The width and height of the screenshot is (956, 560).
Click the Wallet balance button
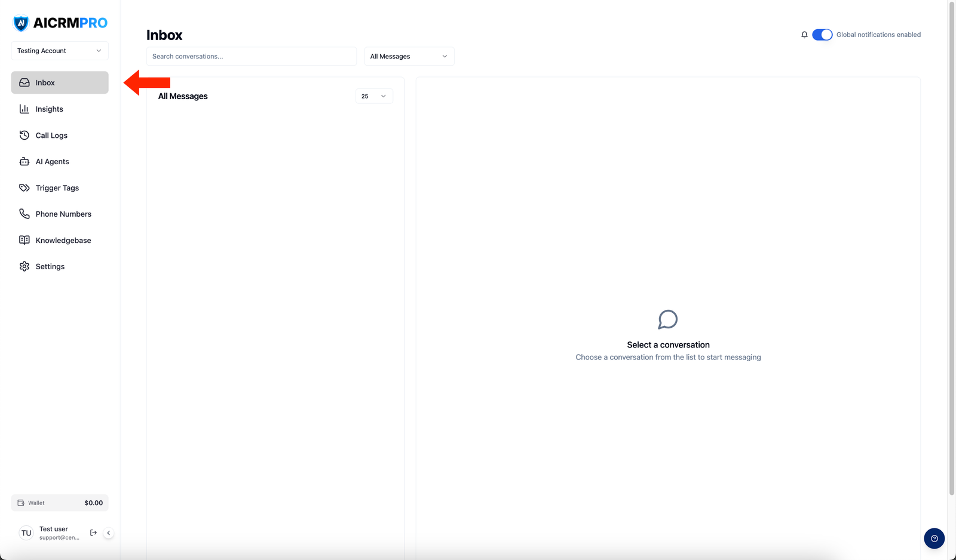[x=60, y=503]
